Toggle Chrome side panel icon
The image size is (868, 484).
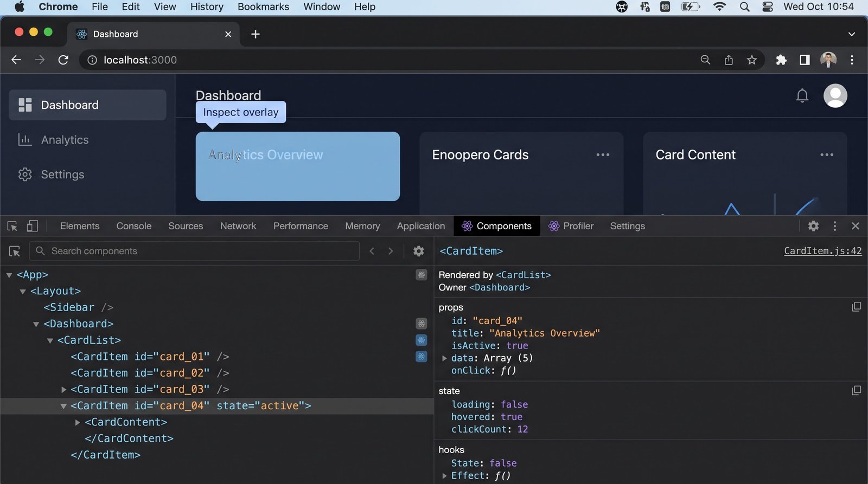[x=805, y=60]
